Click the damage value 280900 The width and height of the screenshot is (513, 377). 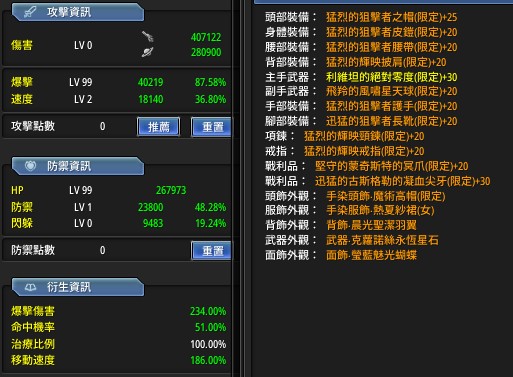point(206,52)
